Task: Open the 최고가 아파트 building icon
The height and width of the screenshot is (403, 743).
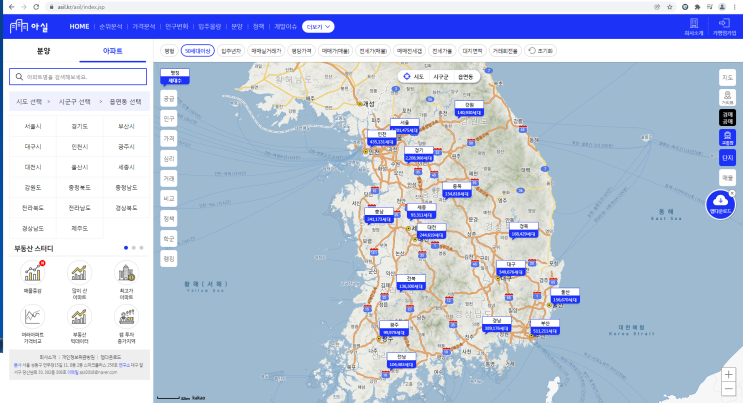Action: 127,273
